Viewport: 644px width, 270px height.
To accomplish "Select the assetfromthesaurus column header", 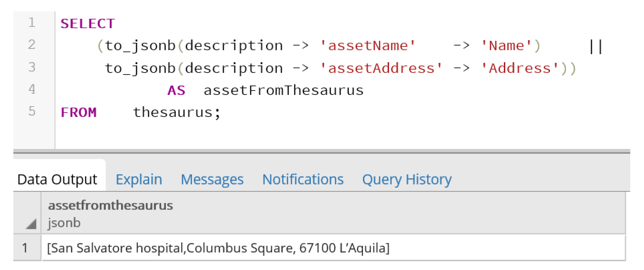I will coord(110,206).
